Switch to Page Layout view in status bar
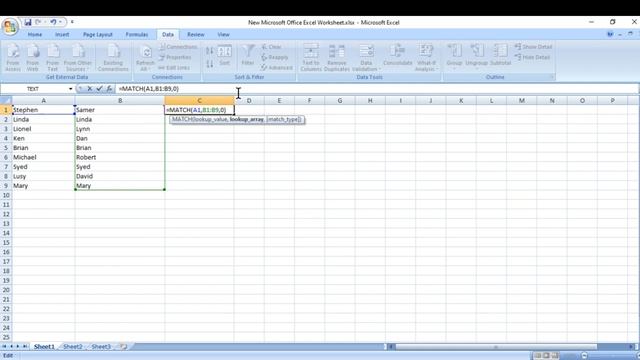The width and height of the screenshot is (640, 360). pos(546,356)
